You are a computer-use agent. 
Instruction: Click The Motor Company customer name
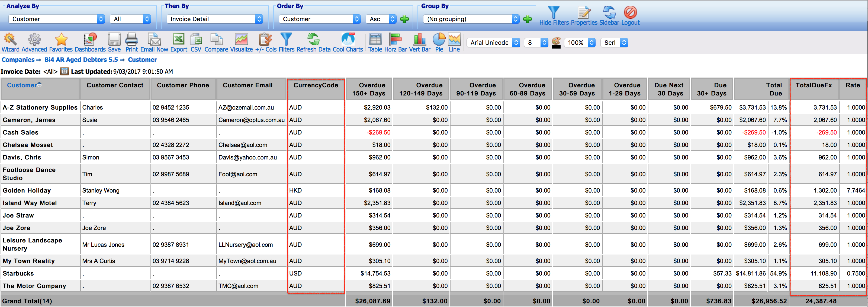[34, 286]
